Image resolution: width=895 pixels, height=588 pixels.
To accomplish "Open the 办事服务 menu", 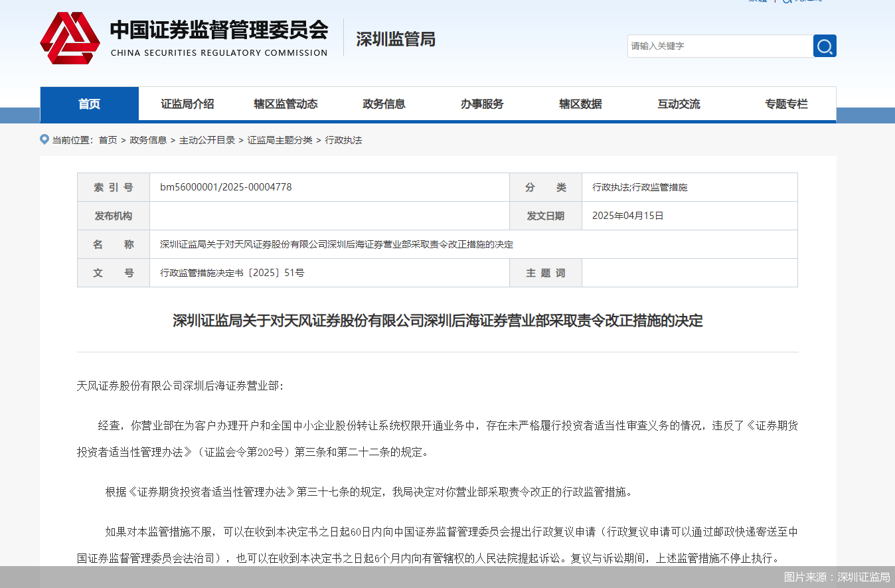I will pyautogui.click(x=482, y=104).
